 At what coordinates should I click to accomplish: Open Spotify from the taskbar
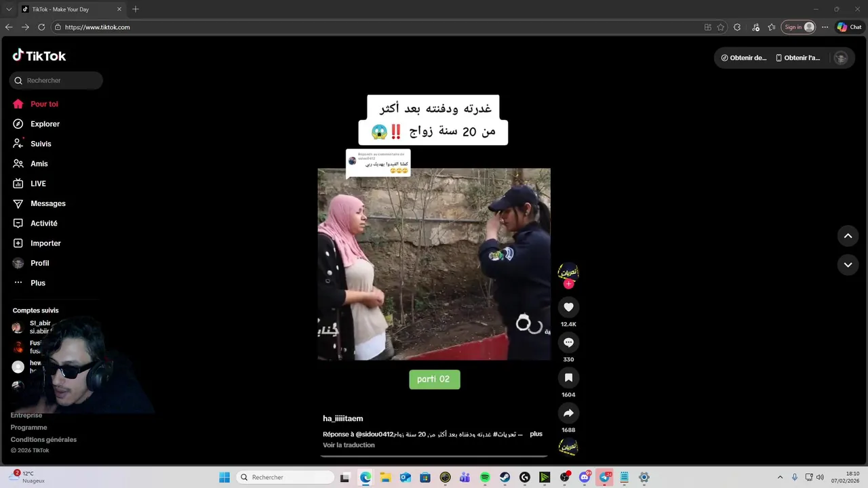click(x=485, y=477)
